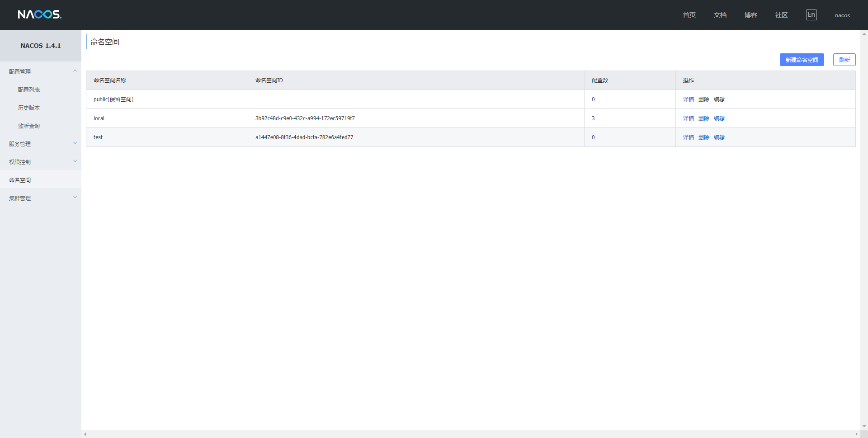Switch language using the En button
The image size is (868, 438).
click(811, 14)
